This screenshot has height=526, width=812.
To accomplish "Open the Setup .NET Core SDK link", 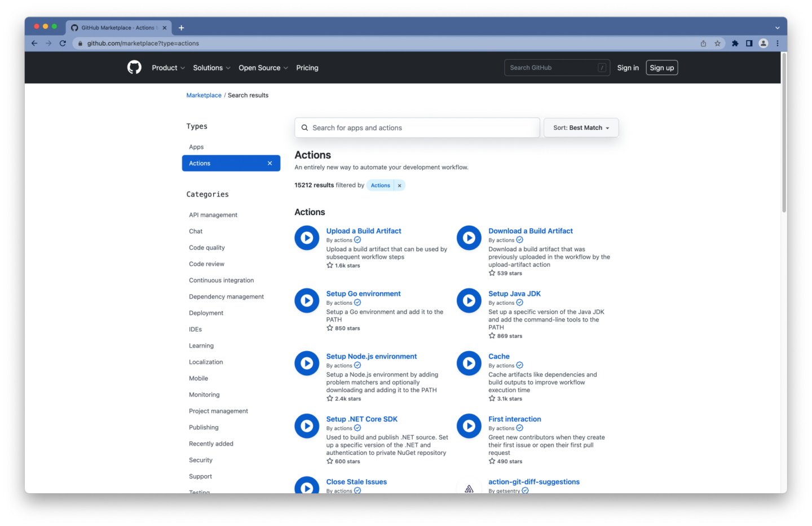I will click(x=361, y=419).
